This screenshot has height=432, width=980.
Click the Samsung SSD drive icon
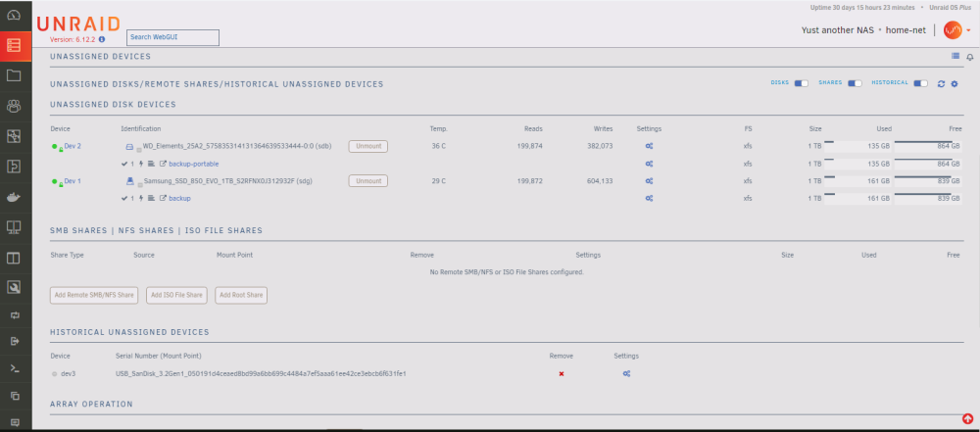pyautogui.click(x=130, y=181)
